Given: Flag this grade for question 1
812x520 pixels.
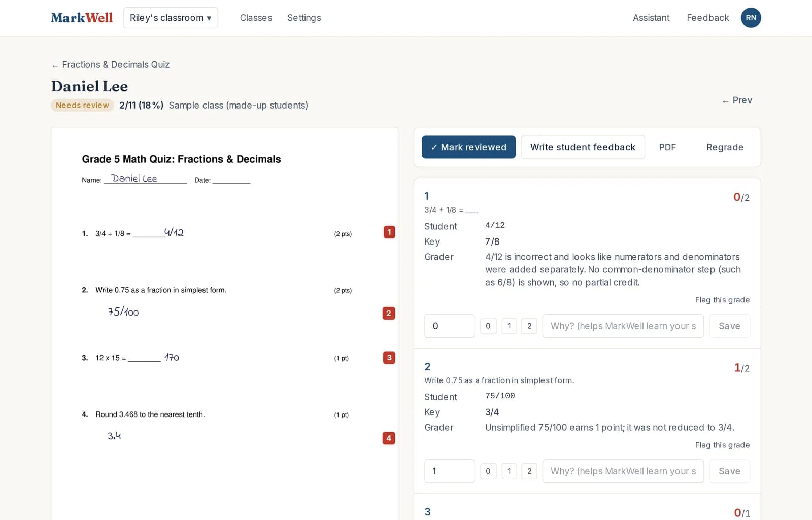Looking at the screenshot, I should coord(722,300).
